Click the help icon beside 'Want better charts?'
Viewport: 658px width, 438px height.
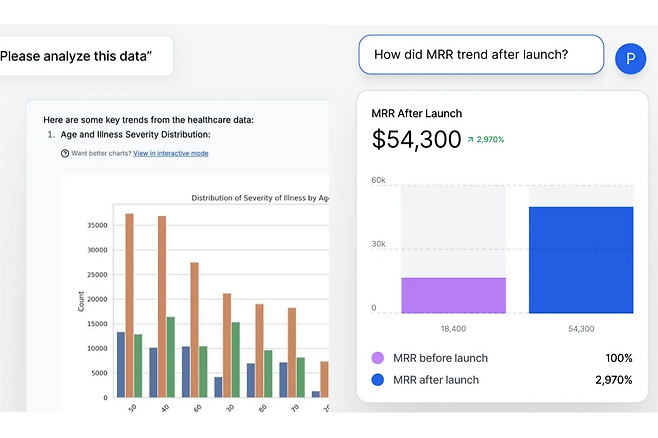pyautogui.click(x=65, y=153)
